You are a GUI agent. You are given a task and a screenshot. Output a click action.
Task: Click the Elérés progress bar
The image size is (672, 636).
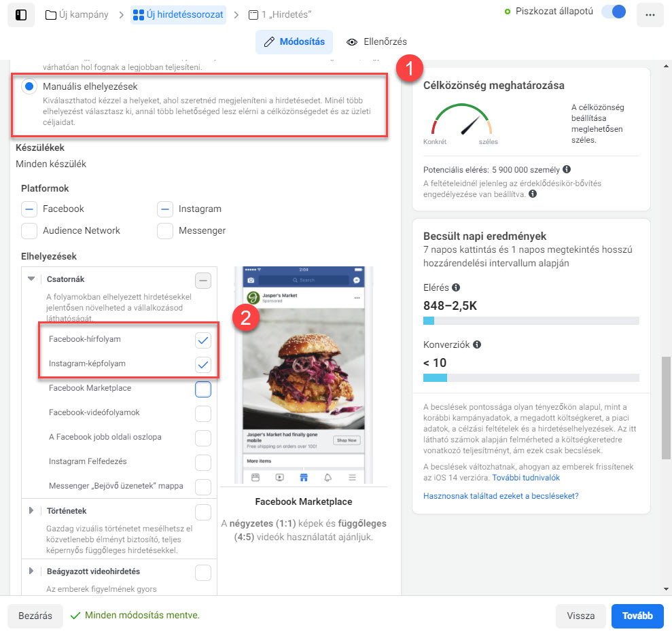click(531, 321)
